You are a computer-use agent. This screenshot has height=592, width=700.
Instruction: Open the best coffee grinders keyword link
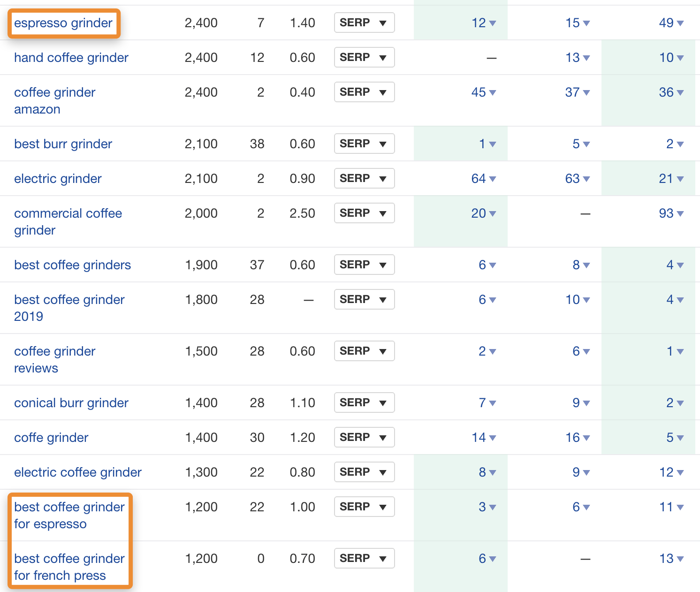click(x=72, y=265)
